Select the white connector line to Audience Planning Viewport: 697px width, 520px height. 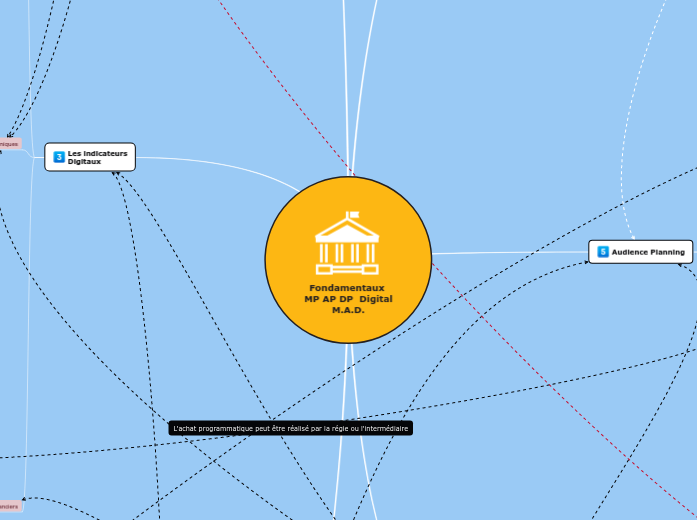510,252
